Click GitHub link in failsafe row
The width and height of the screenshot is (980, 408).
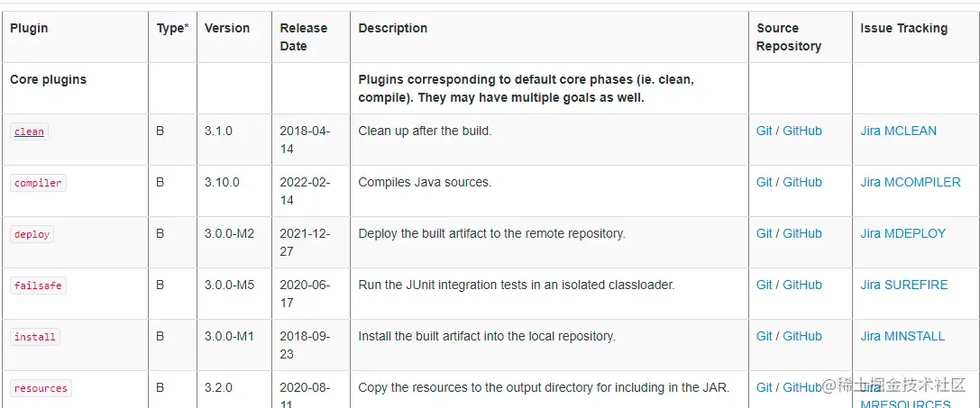coord(801,285)
